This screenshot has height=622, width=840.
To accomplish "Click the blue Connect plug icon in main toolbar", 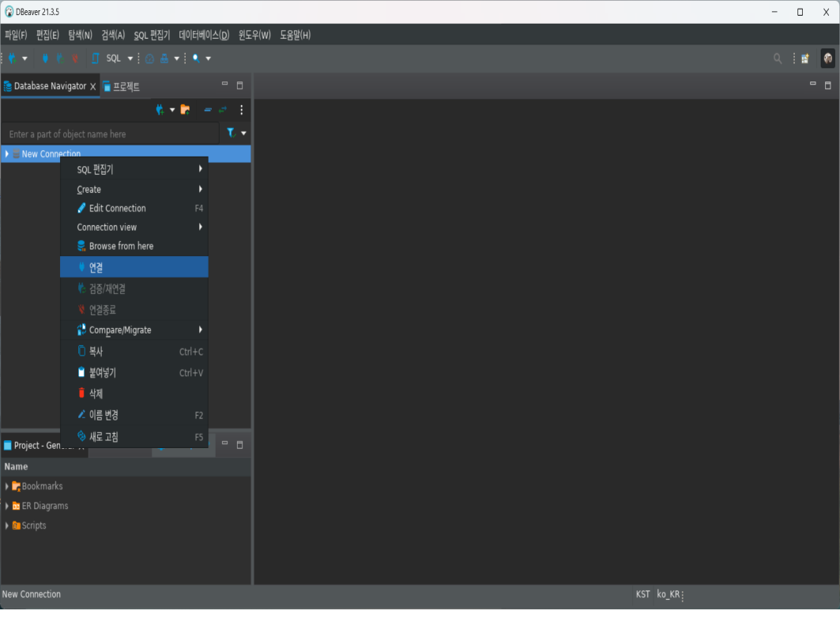I will pyautogui.click(x=45, y=58).
